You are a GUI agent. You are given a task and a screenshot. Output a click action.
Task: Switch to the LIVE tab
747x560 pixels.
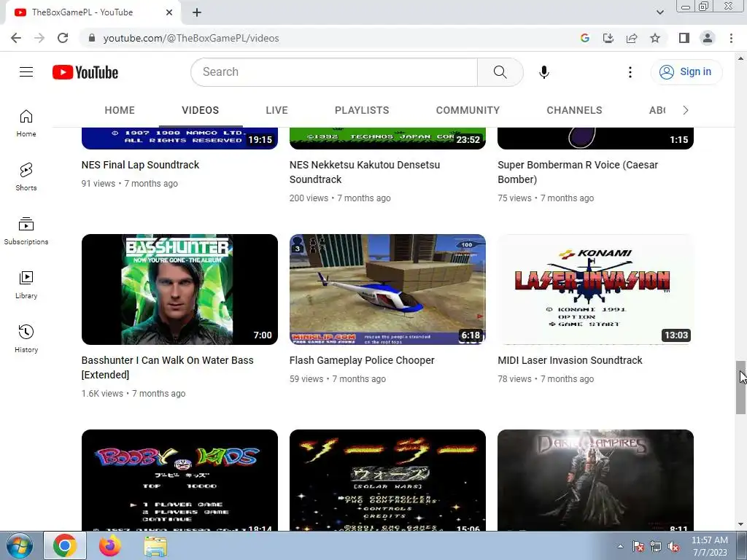coord(276,111)
